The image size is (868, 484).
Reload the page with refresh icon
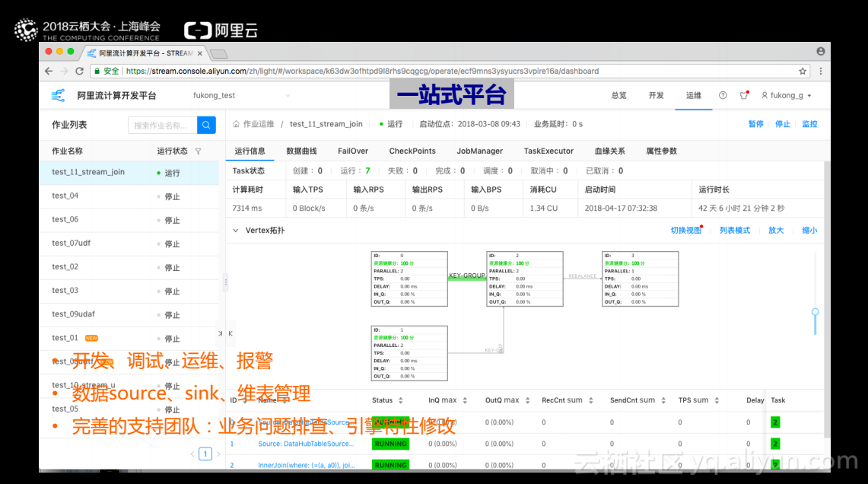pyautogui.click(x=79, y=71)
